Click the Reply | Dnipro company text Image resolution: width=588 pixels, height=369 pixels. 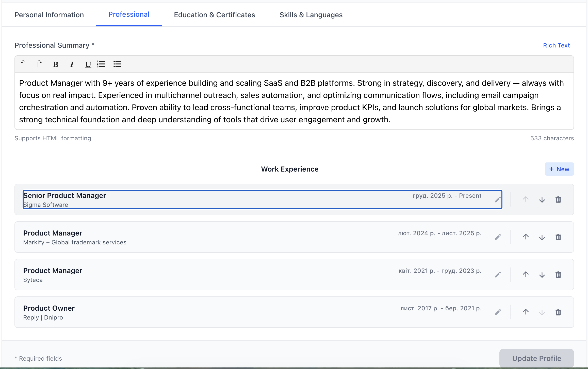43,317
